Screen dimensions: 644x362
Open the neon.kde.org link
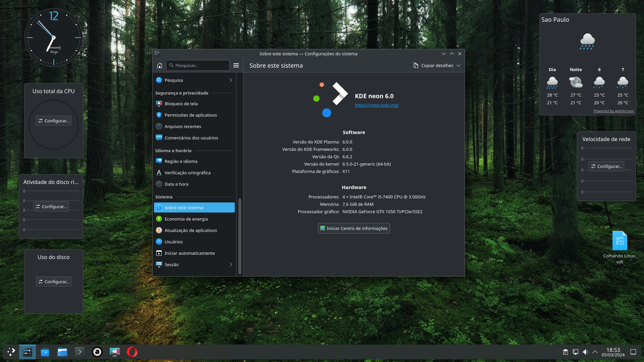coord(377,105)
